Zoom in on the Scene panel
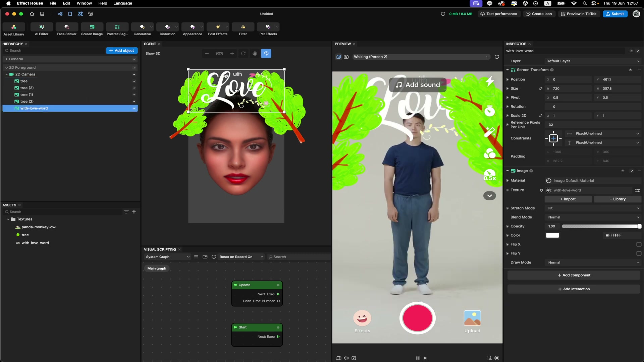Screen dimensions: 644x362 232,54
